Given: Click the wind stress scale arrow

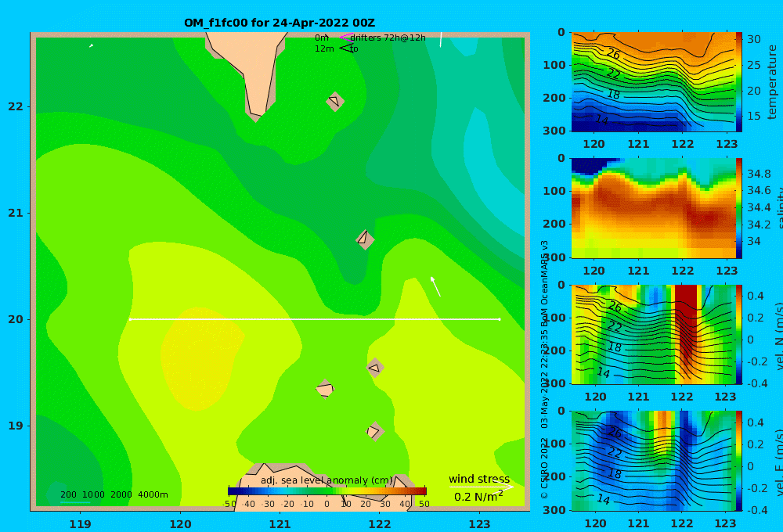Looking at the screenshot, I should pos(482,487).
